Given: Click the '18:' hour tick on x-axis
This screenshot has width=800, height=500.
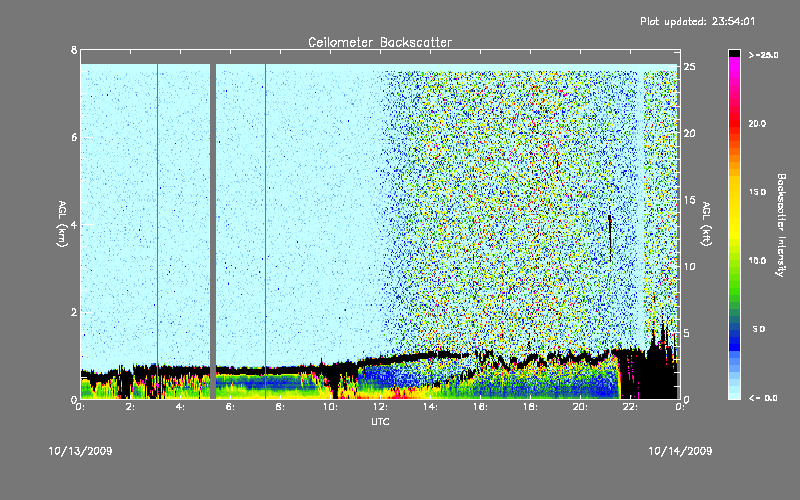Looking at the screenshot, I should pos(530,407).
